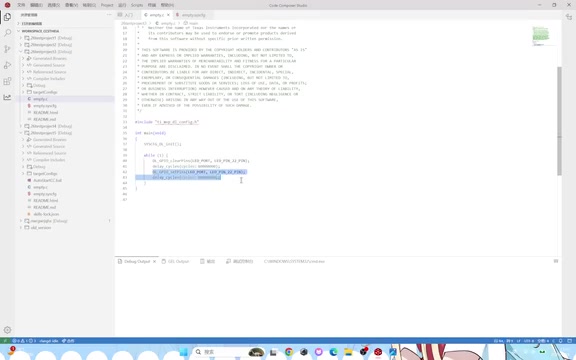Screen dimensions: 576x360
Task: Click the clangd idle status bar entry
Action: click(48, 341)
